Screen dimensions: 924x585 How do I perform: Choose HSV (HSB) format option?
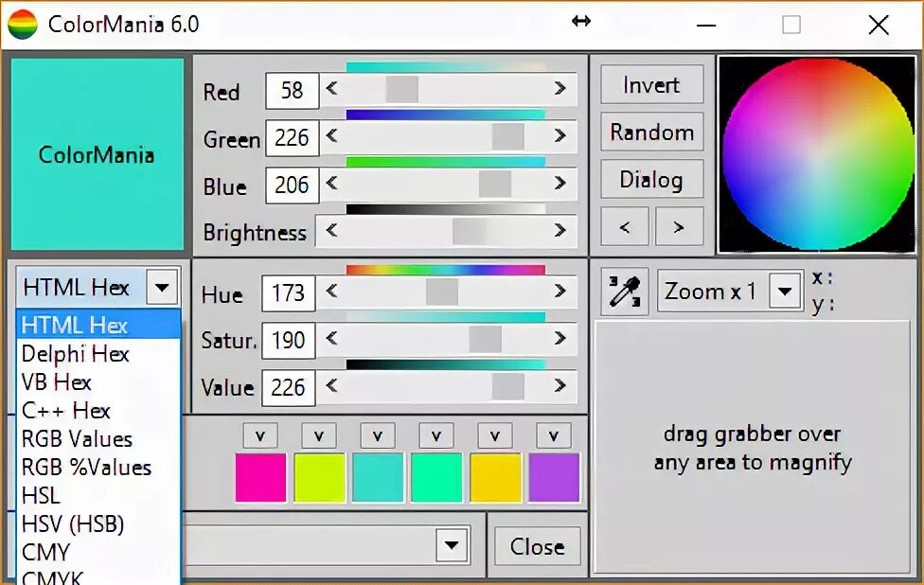[x=98, y=523]
